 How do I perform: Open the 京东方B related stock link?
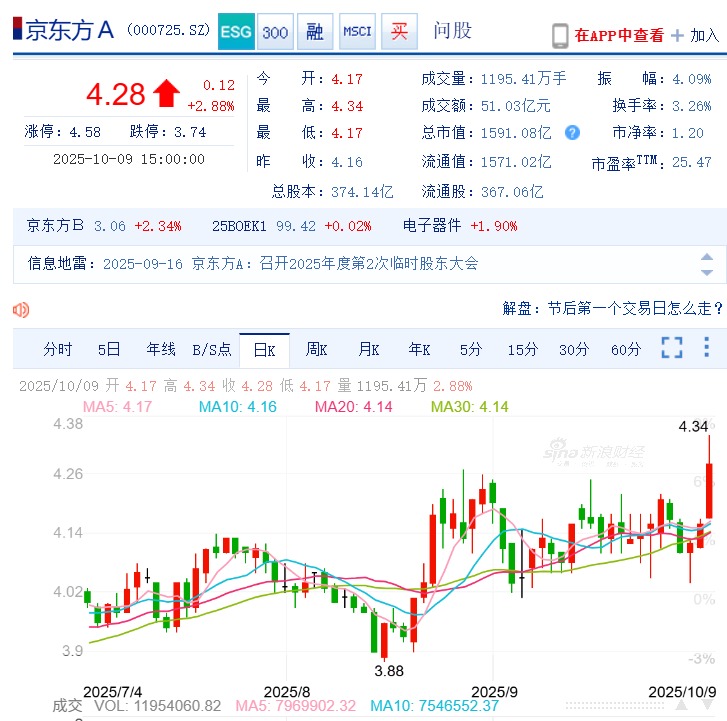[x=55, y=225]
